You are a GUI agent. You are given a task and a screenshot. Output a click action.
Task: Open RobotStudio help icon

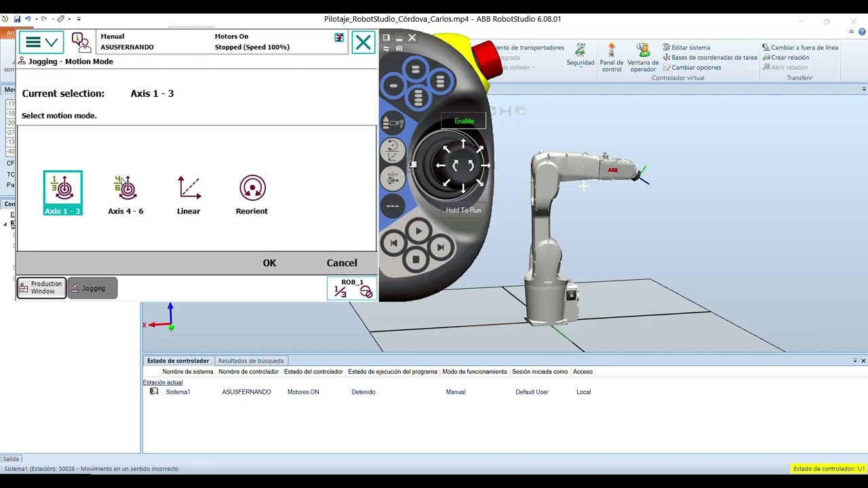click(863, 33)
